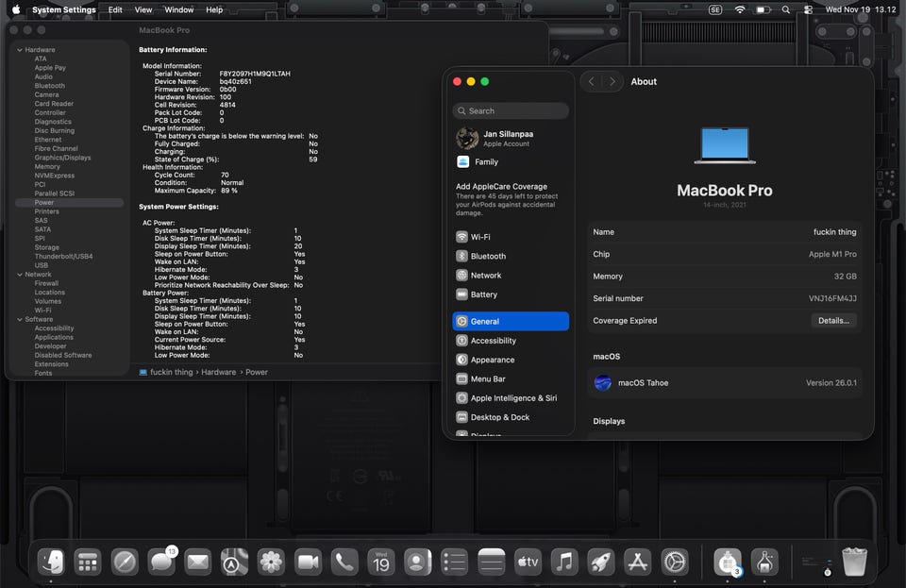Image resolution: width=906 pixels, height=588 pixels.
Task: Open Bluetooth settings in the sidebar
Action: (x=487, y=256)
